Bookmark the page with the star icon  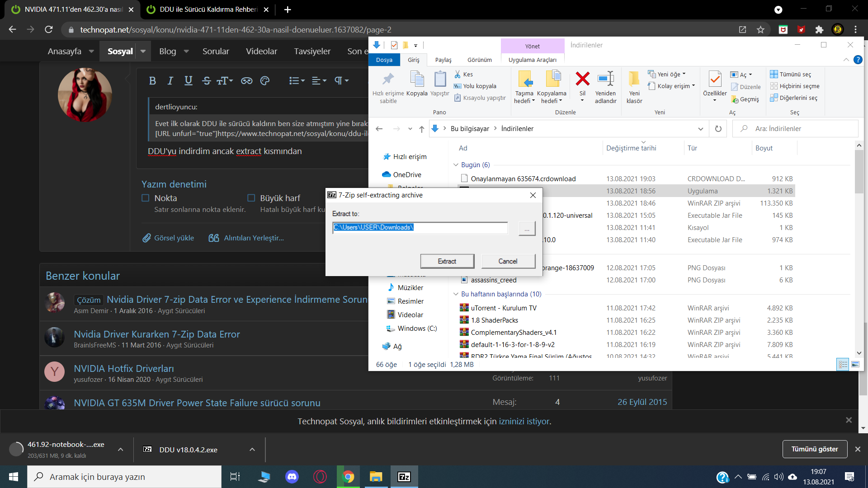(760, 30)
